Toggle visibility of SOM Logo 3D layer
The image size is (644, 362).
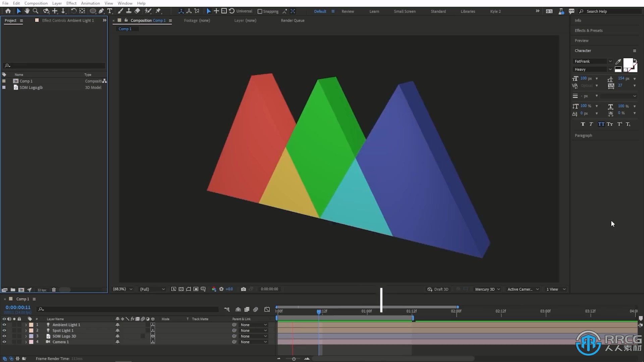[x=4, y=336]
